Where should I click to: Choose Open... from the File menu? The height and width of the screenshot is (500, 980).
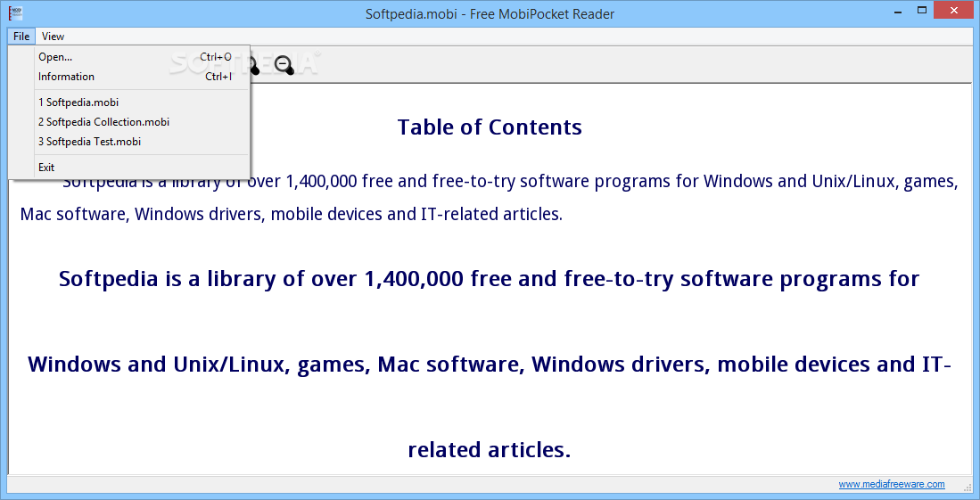tap(129, 57)
